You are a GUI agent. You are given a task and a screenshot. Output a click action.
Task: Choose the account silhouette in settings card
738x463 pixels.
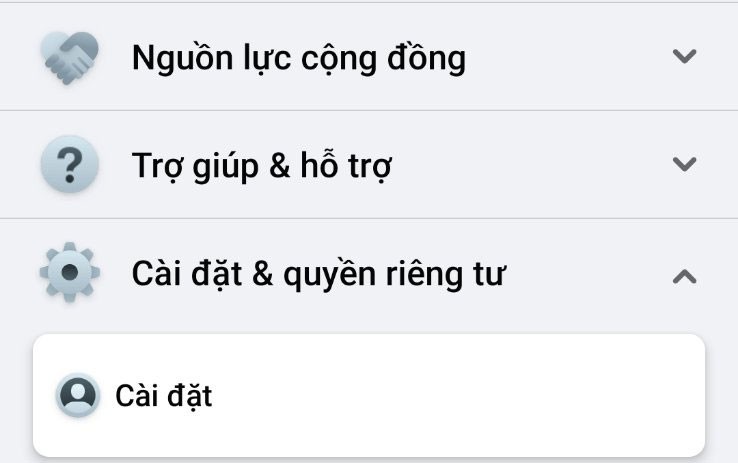pyautogui.click(x=78, y=395)
